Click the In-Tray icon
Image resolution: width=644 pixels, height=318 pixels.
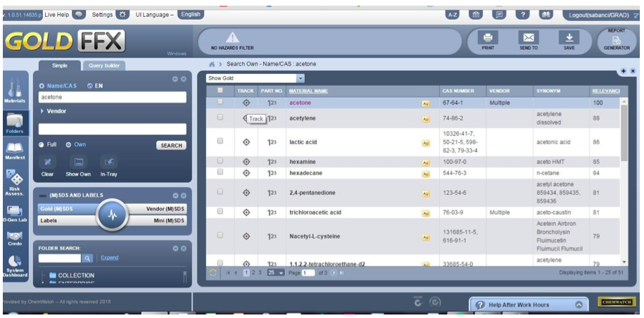point(108,163)
